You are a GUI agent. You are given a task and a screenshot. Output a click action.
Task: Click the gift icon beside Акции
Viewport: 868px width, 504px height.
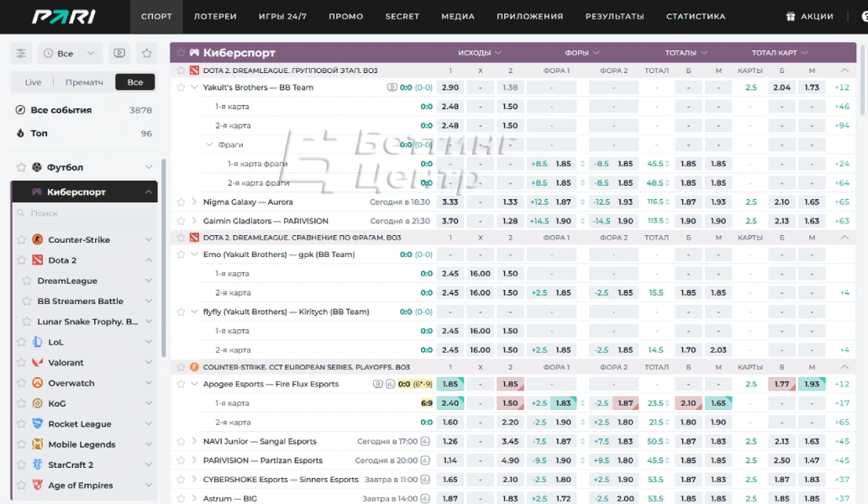(x=791, y=17)
